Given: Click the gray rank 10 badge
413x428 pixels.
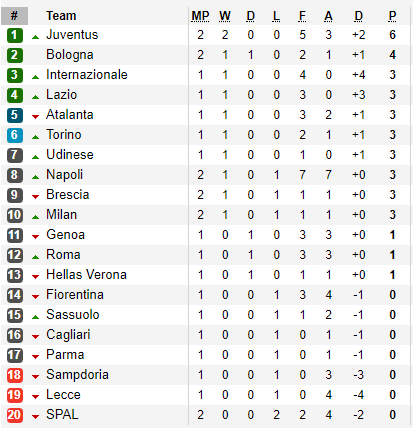Looking at the screenshot, I should click(15, 215).
